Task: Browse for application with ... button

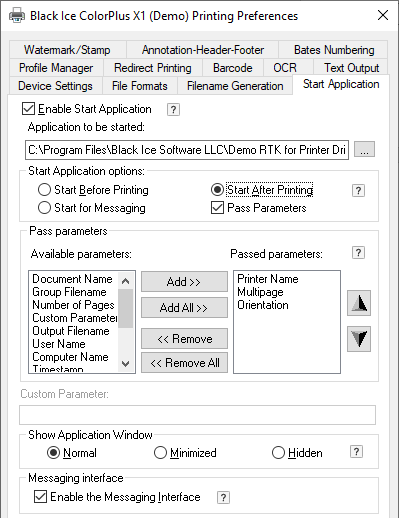Action: point(364,150)
